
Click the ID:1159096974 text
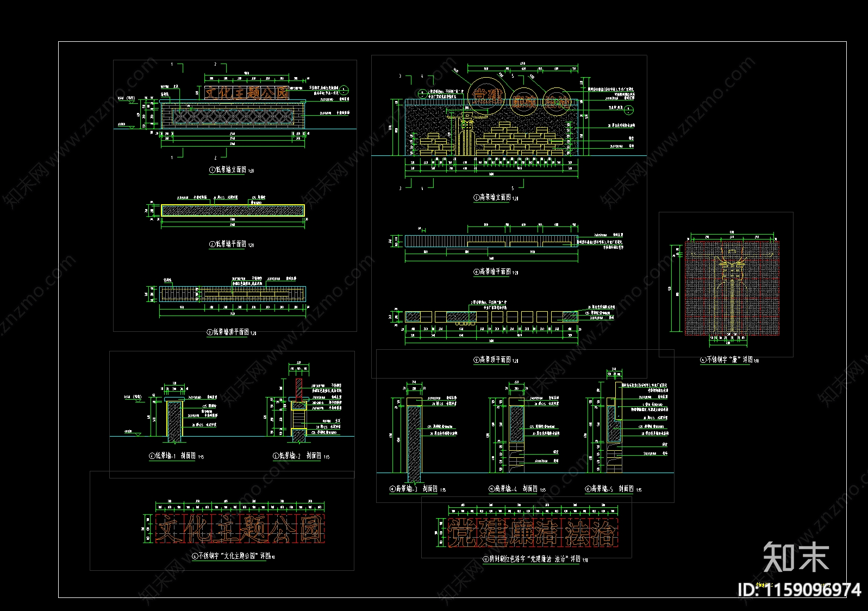[x=799, y=590]
